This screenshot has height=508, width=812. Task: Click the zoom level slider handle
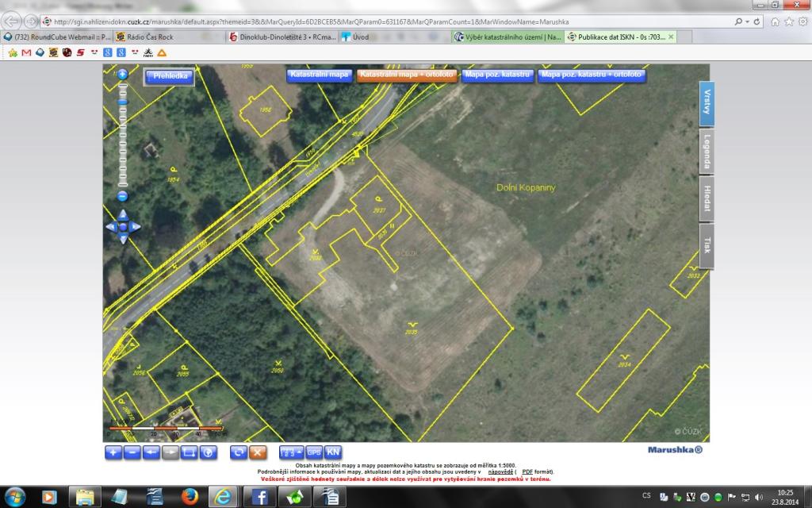pyautogui.click(x=122, y=100)
